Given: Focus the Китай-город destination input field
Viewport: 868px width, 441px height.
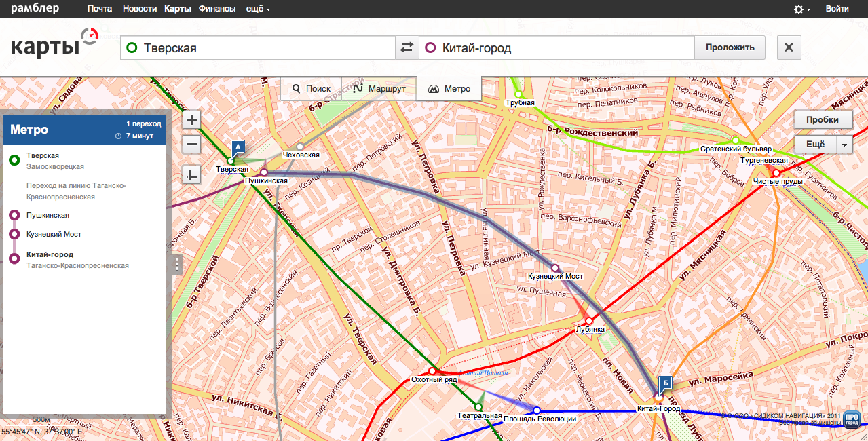Looking at the screenshot, I should click(556, 47).
